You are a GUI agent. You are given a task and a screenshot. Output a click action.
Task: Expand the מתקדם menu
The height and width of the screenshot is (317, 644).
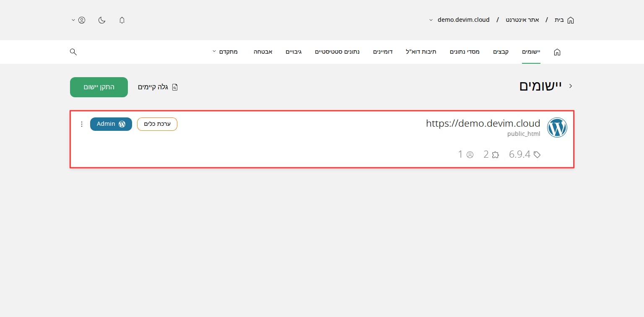point(225,52)
